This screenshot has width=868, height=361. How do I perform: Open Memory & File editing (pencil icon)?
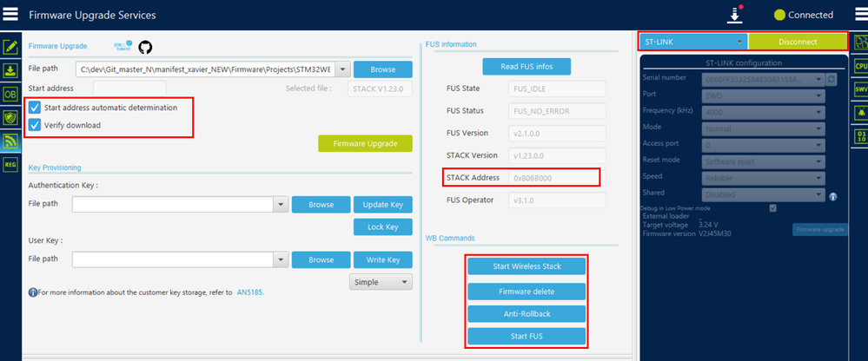pyautogui.click(x=10, y=47)
